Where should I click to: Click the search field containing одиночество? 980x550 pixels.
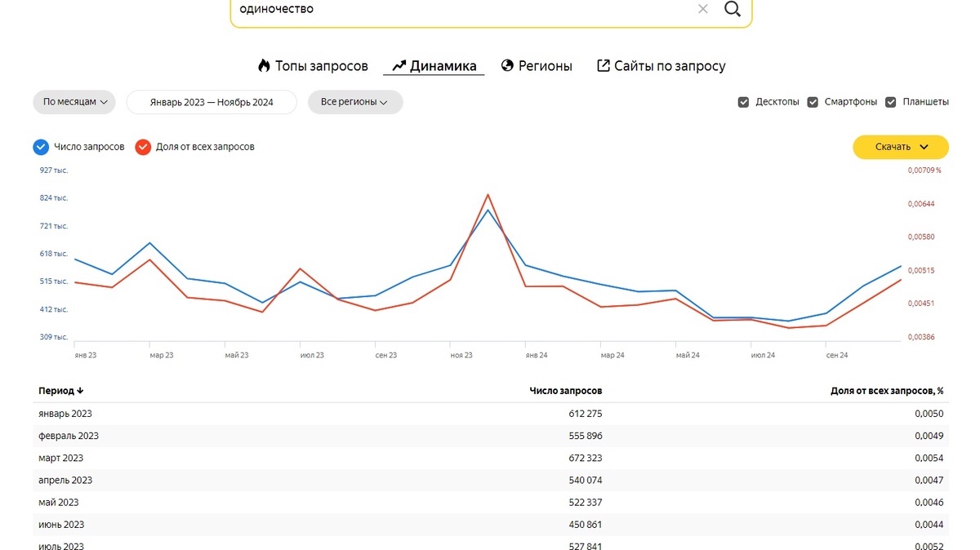pyautogui.click(x=457, y=10)
